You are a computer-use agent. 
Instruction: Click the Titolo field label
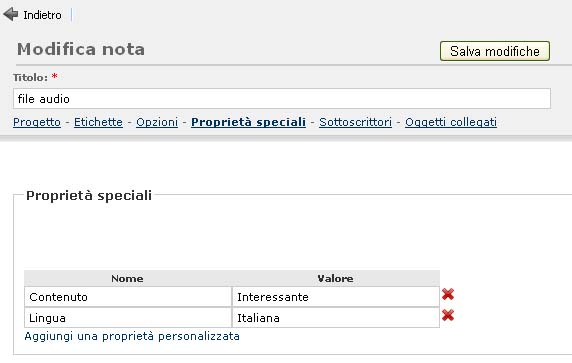tap(30, 78)
